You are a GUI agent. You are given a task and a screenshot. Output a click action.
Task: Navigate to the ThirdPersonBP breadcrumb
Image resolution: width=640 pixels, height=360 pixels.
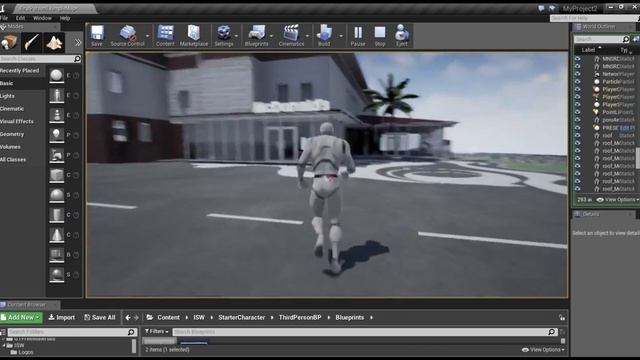coord(300,318)
